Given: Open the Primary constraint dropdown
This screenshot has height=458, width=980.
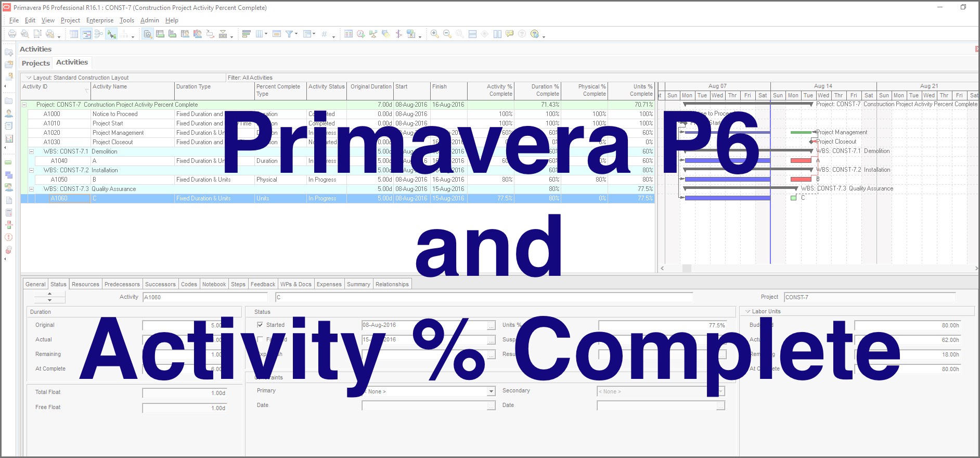Looking at the screenshot, I should tap(491, 391).
